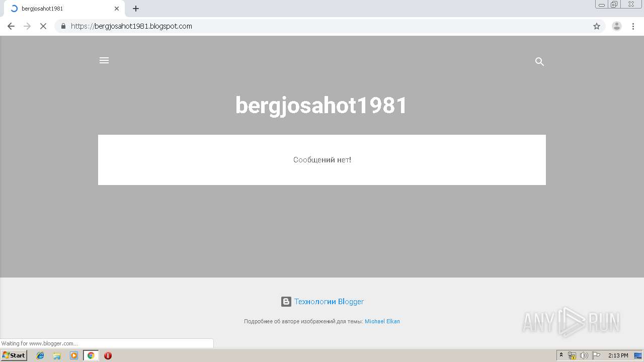Open the Windows Start menu
Screen dimensions: 644x362
pyautogui.click(x=14, y=355)
